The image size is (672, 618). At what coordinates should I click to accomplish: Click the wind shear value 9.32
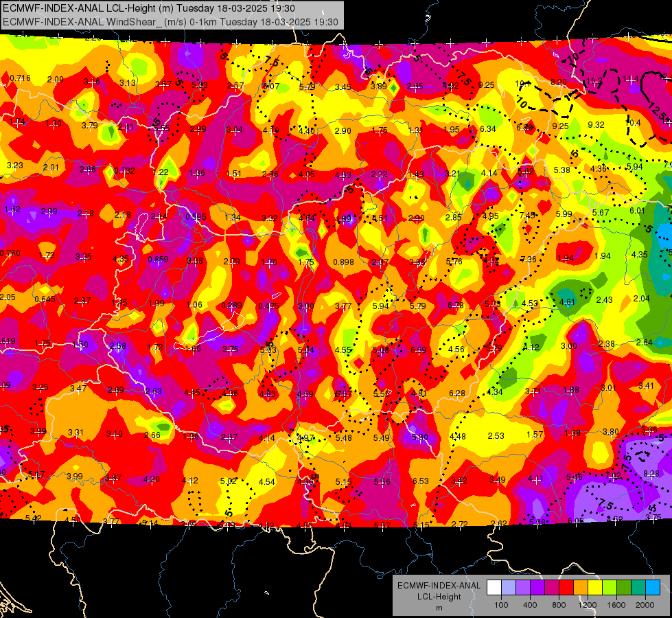pyautogui.click(x=596, y=124)
